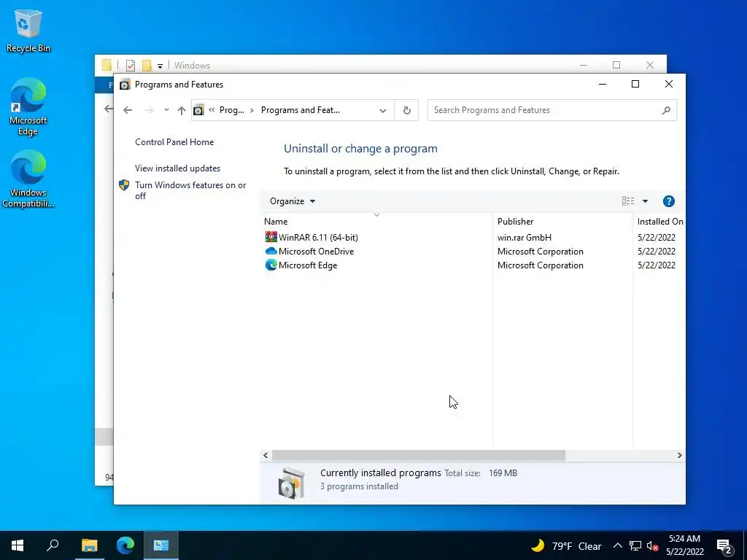Click the OneDrive cloud icon in the list

[271, 251]
